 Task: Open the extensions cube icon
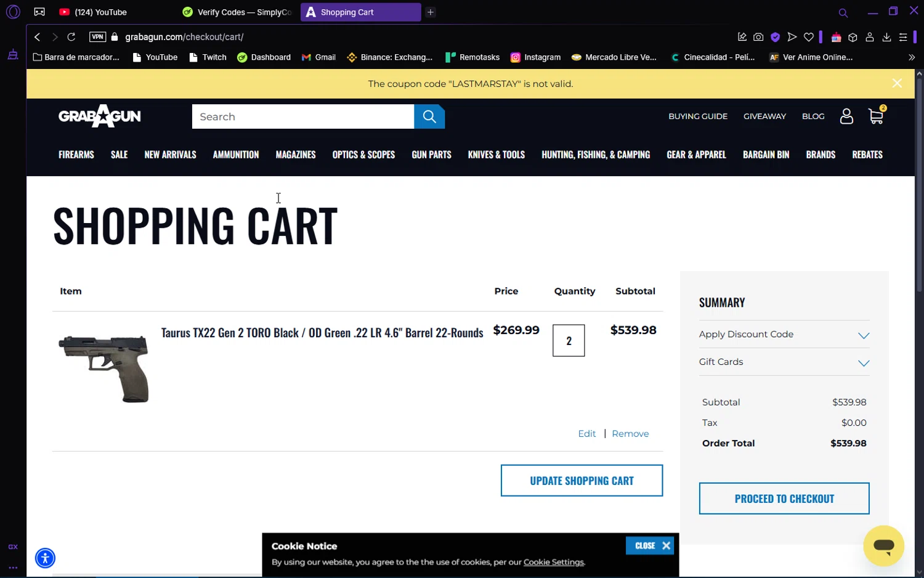[x=853, y=37]
